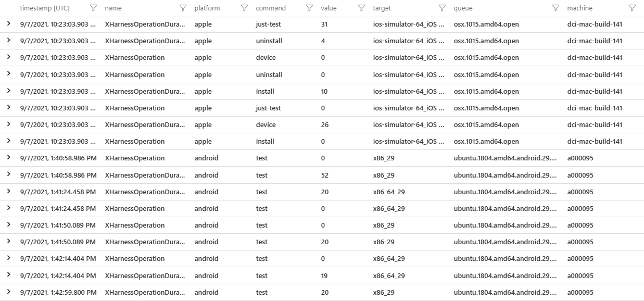
Task: Sort by the queue column header
Action: (x=463, y=8)
